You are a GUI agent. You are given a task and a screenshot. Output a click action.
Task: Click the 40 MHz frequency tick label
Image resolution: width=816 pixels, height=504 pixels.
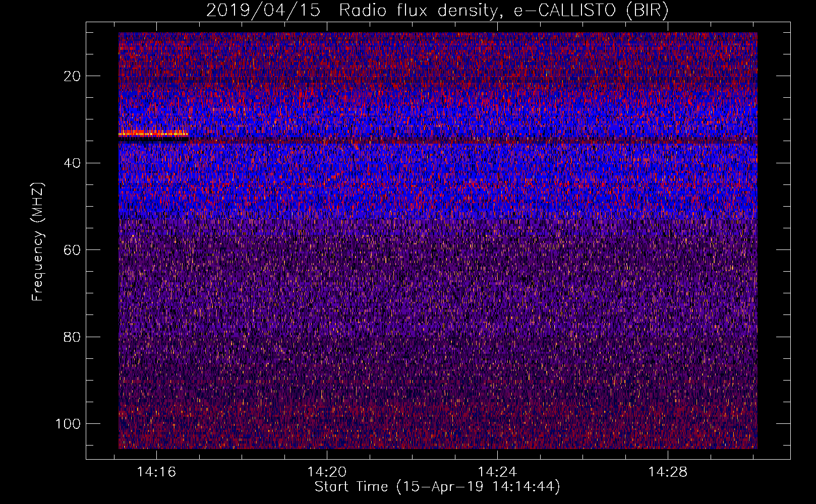(x=72, y=163)
